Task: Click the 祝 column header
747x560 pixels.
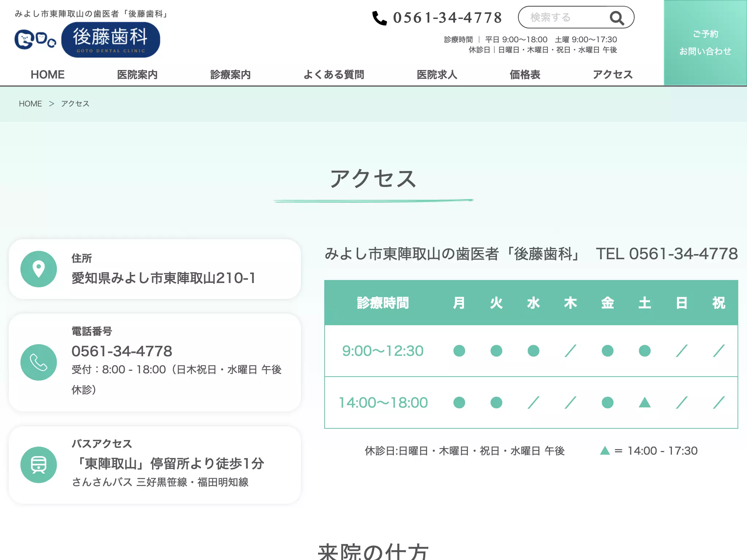Action: pos(719,303)
